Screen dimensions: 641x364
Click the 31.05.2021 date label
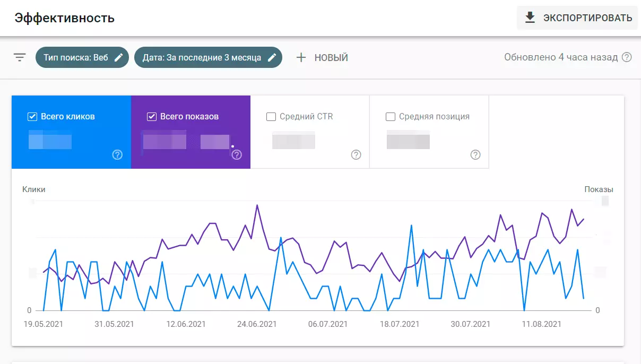click(x=115, y=324)
